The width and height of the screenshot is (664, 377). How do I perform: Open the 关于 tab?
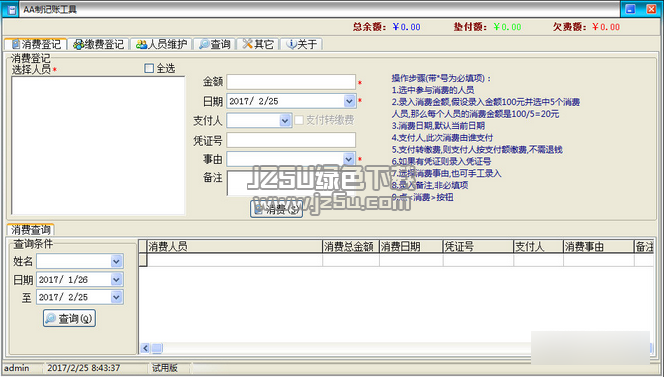click(302, 44)
